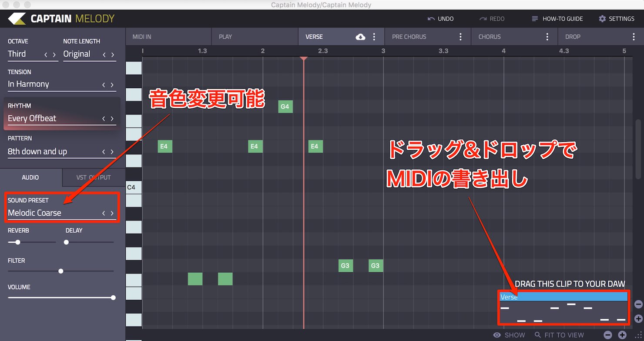Click Fit To View button
644x341 pixels.
pyautogui.click(x=559, y=335)
